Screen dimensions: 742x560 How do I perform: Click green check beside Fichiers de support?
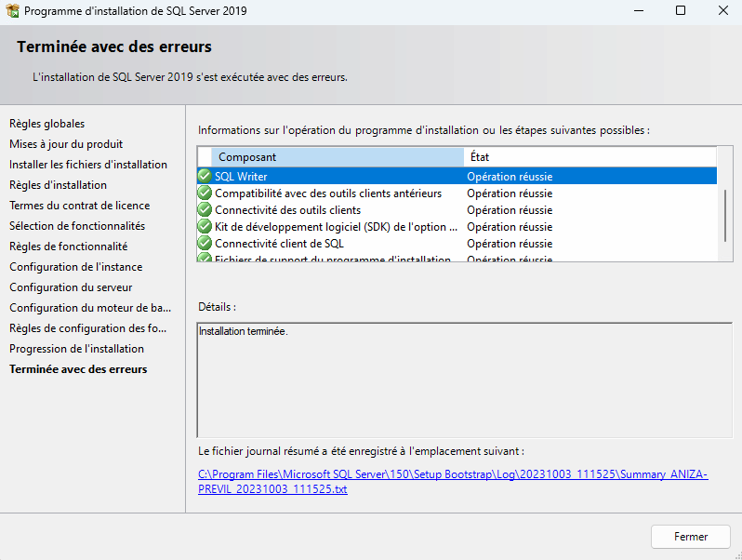click(x=205, y=259)
